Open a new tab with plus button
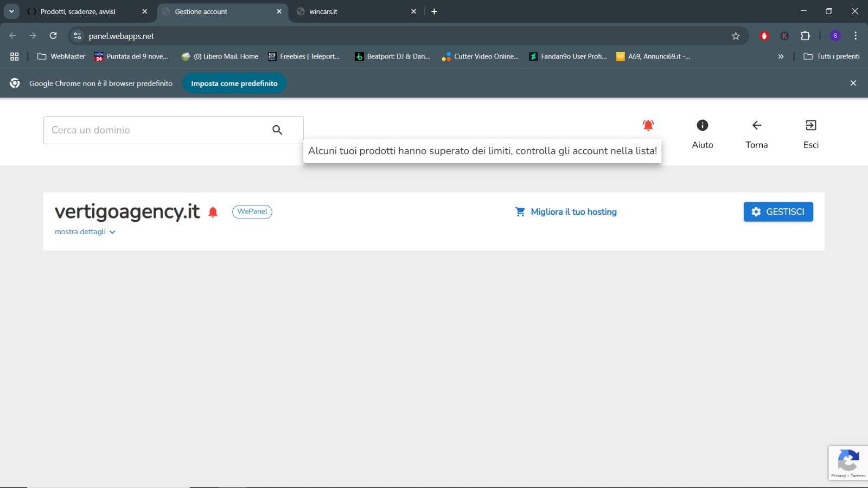The image size is (868, 488). pyautogui.click(x=434, y=11)
